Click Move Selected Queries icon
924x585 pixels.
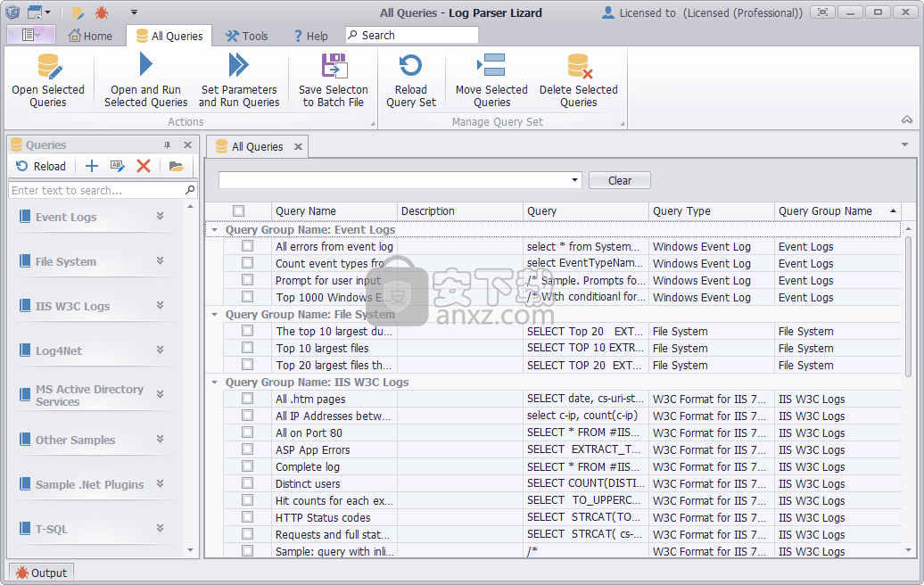tap(491, 65)
